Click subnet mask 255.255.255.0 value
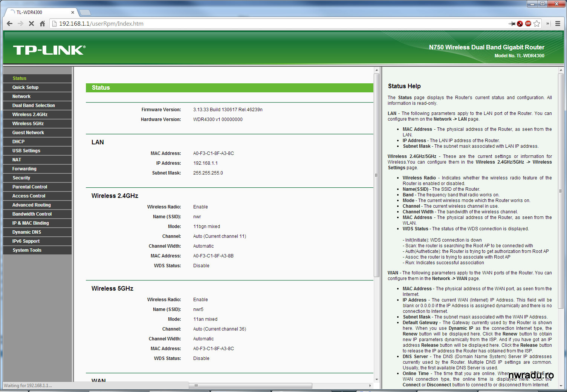Screen dimensions: 567x392 [208, 173]
